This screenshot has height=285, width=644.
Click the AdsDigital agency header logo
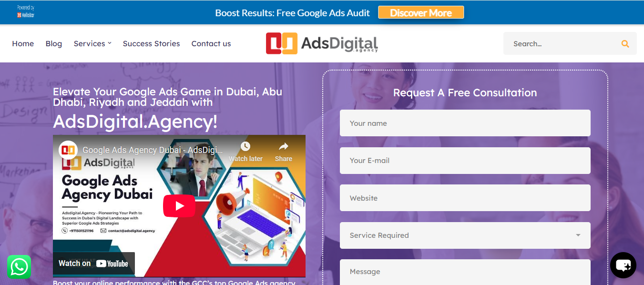tap(322, 43)
